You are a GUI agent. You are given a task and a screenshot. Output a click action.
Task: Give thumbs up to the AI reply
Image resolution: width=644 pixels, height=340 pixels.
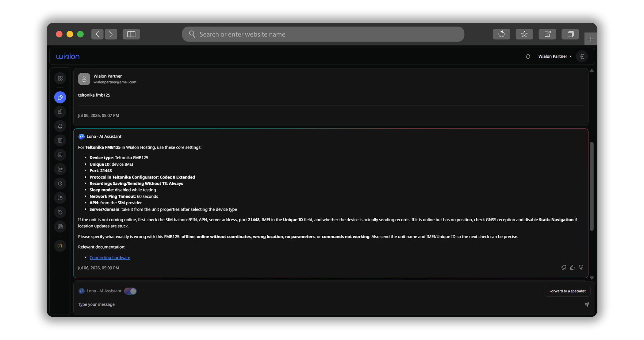pos(572,267)
